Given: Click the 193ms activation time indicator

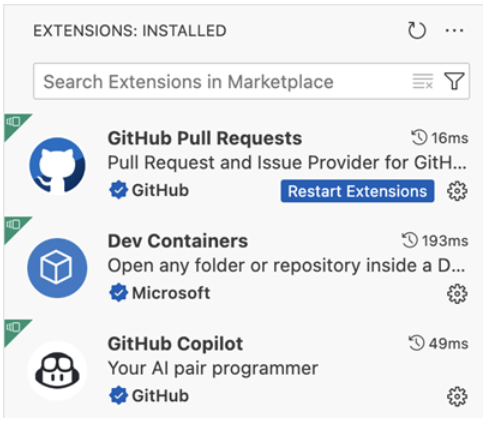Looking at the screenshot, I should click(x=435, y=240).
